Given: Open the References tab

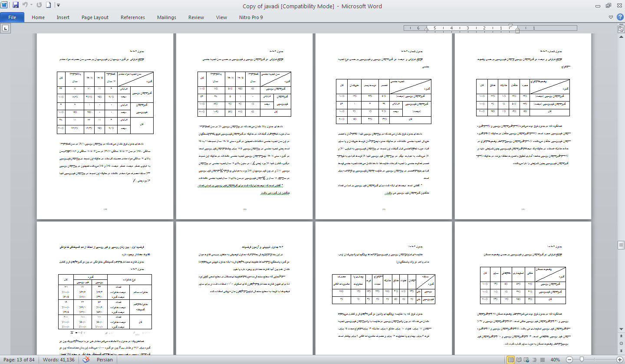Looking at the screenshot, I should pyautogui.click(x=132, y=17).
